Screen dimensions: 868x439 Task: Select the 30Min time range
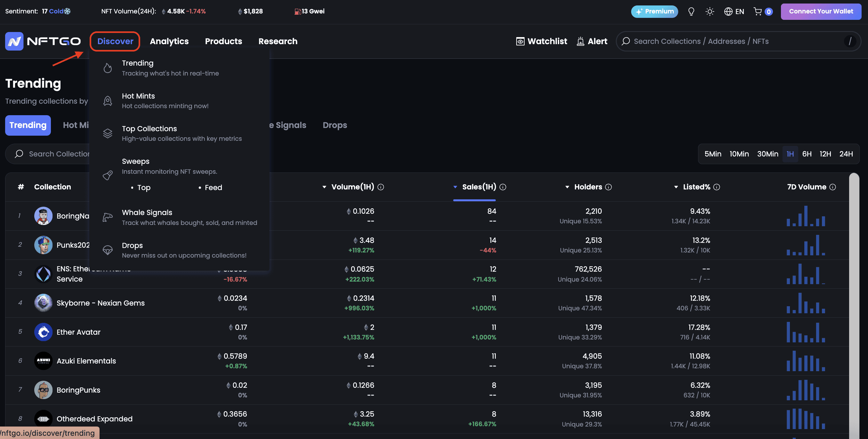pos(768,154)
